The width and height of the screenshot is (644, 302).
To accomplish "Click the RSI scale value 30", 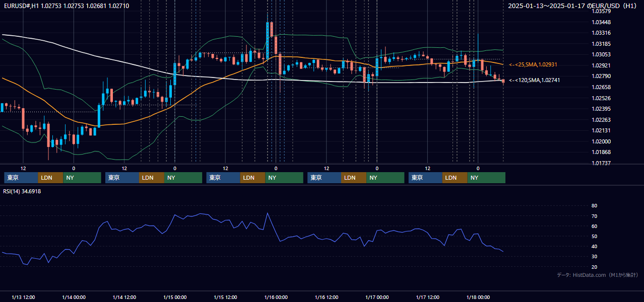I will 594,257.
